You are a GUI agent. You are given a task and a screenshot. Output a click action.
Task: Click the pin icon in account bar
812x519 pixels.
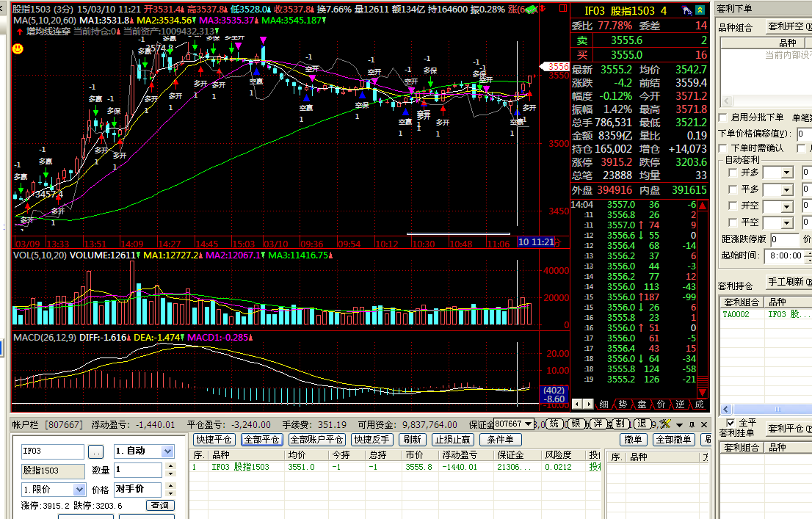pos(692,425)
